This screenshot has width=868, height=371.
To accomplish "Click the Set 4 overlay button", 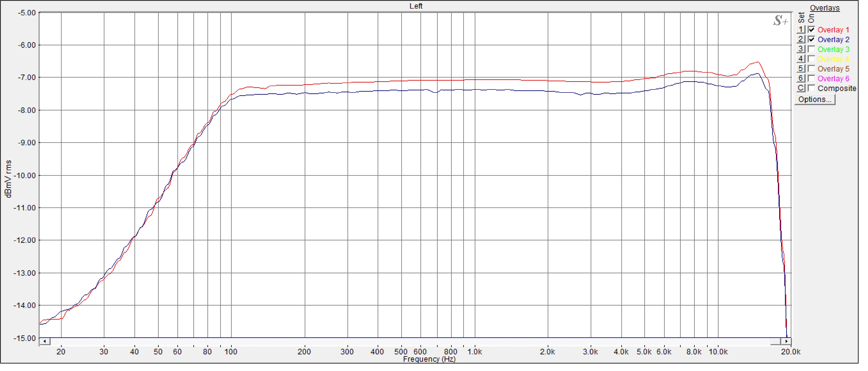I will [801, 59].
